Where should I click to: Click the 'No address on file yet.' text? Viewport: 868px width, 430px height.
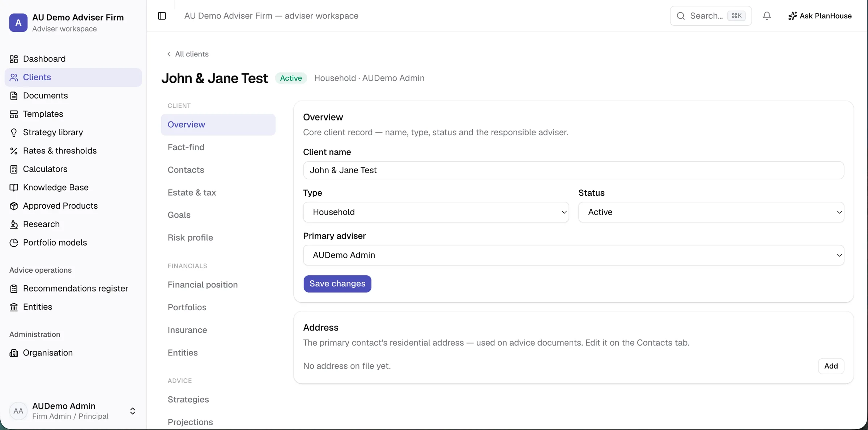coord(347,366)
